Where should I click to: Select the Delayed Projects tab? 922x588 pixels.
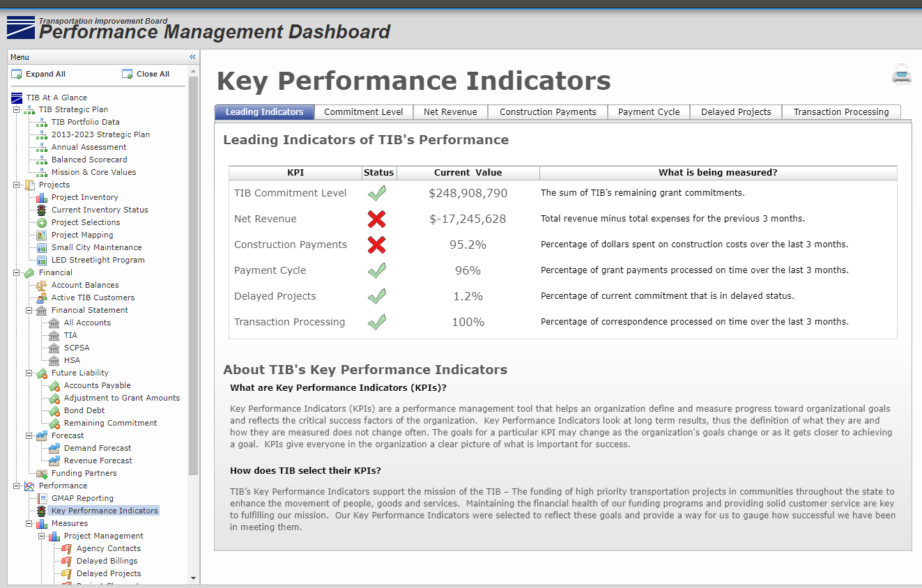[736, 111]
